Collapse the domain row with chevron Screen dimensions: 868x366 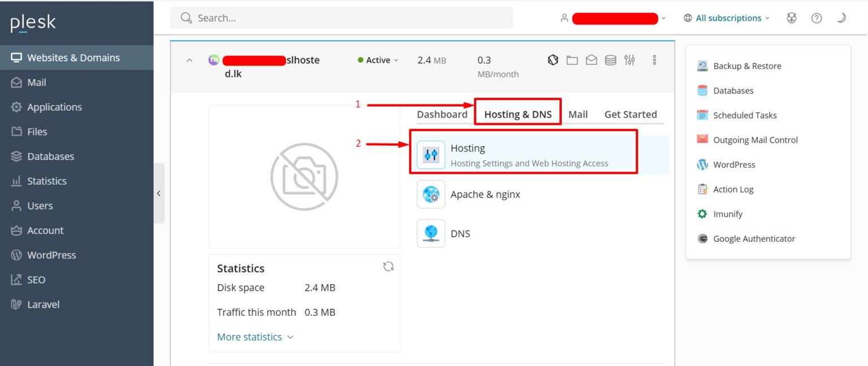click(x=189, y=60)
